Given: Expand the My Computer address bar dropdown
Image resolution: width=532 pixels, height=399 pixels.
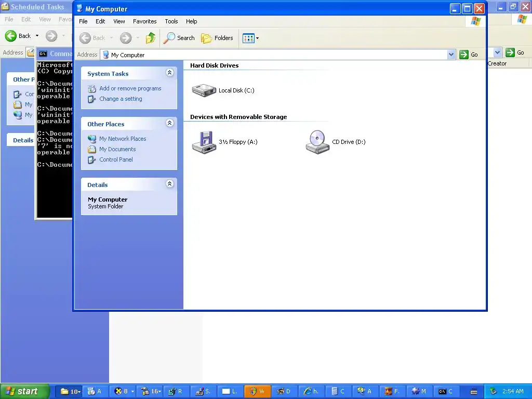Looking at the screenshot, I should pos(451,55).
